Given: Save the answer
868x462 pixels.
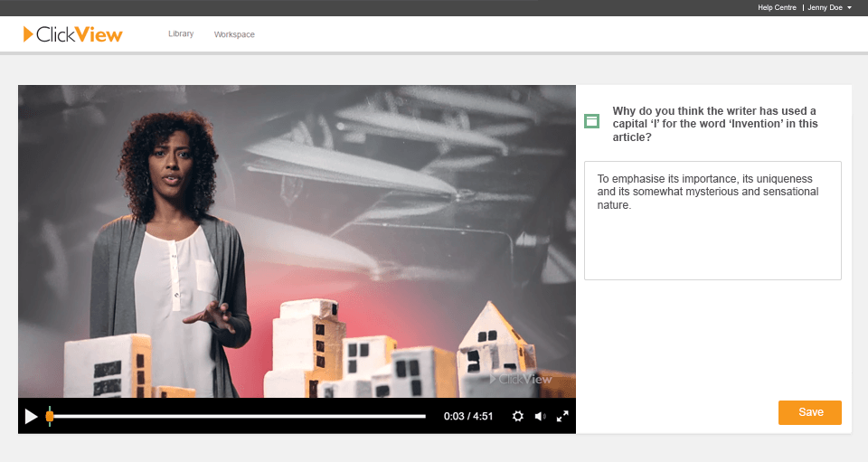Looking at the screenshot, I should 810,412.
